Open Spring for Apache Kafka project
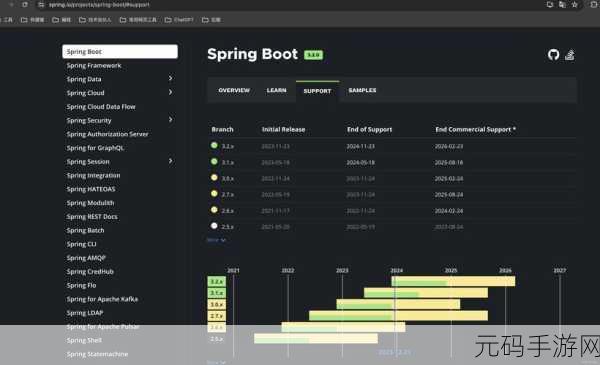Screen dimensions: 600x365 102,300
